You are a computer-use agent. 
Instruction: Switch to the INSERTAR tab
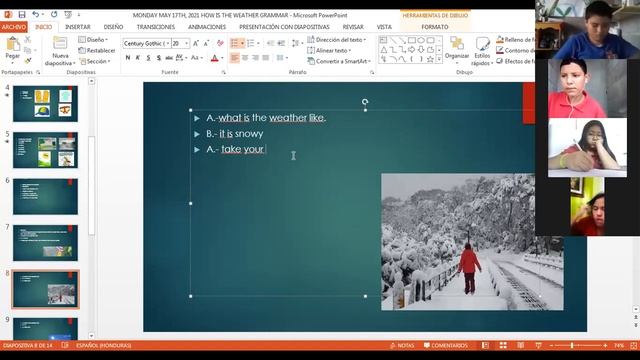pos(78,27)
